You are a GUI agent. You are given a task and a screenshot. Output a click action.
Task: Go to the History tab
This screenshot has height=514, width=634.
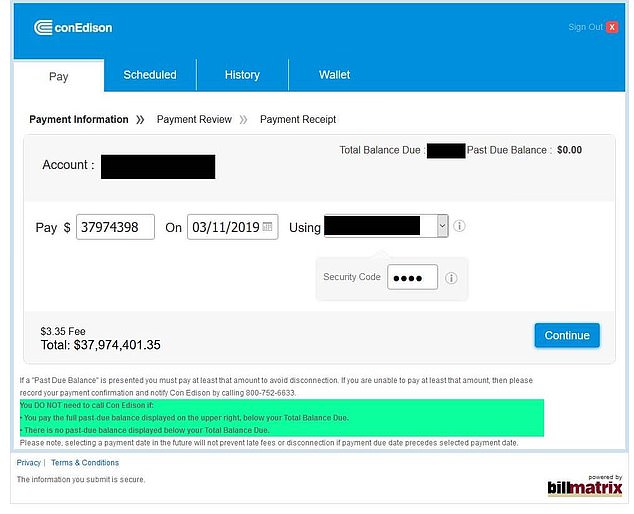pyautogui.click(x=242, y=75)
